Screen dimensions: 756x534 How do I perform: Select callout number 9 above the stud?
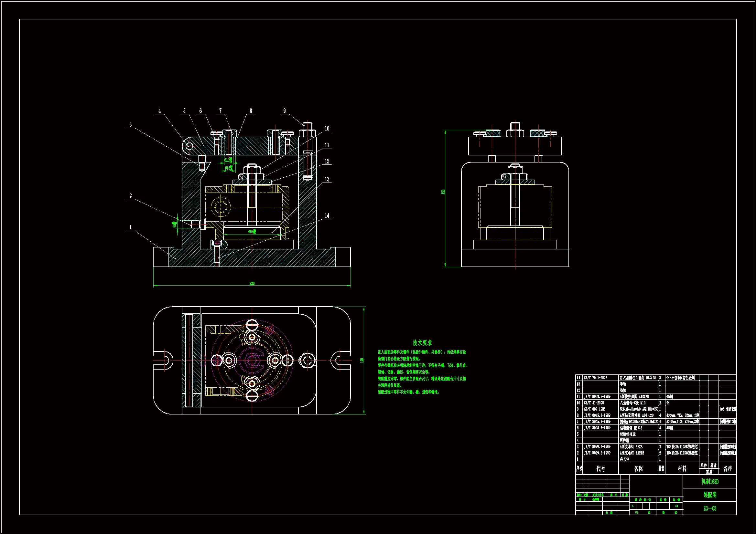285,111
